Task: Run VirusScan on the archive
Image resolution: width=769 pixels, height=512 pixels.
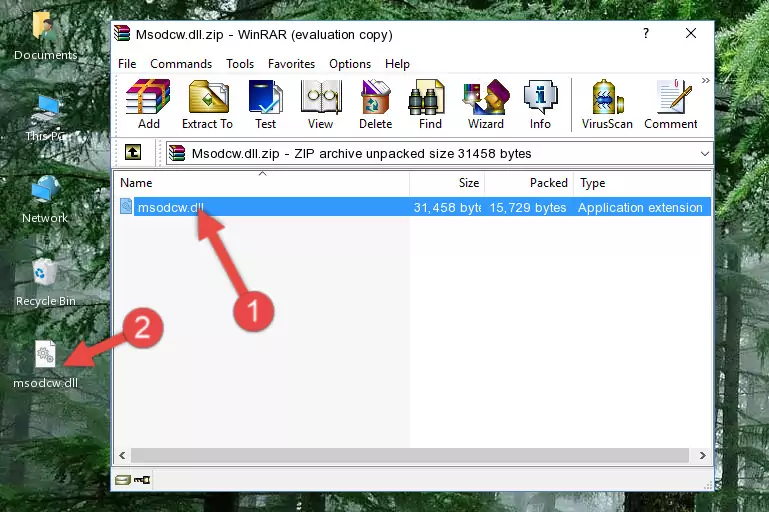Action: pos(607,104)
